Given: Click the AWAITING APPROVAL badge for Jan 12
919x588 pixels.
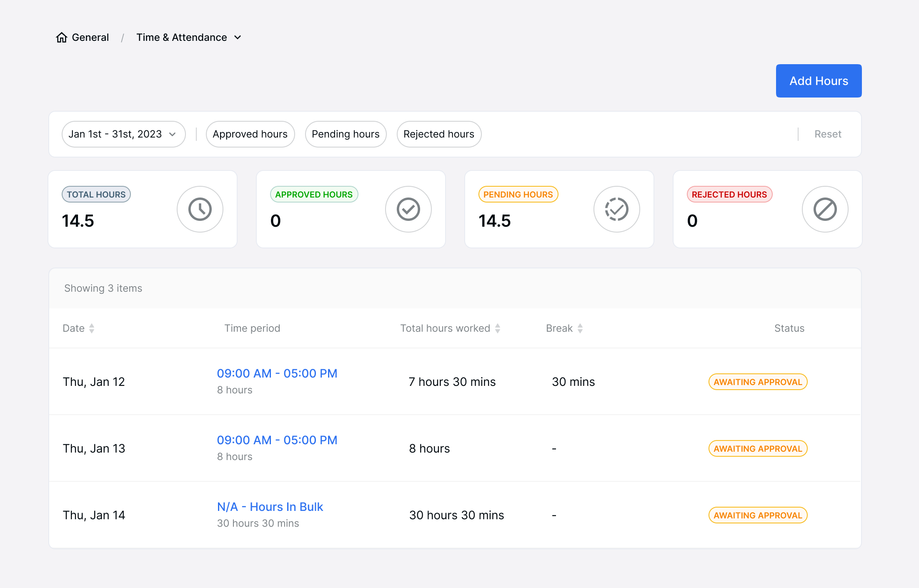Looking at the screenshot, I should point(758,381).
